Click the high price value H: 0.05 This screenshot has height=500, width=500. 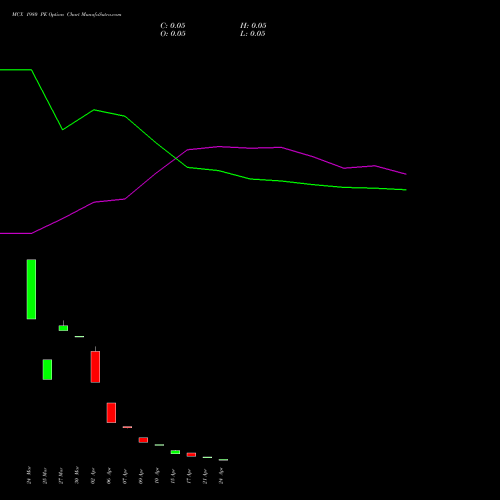(x=253, y=26)
